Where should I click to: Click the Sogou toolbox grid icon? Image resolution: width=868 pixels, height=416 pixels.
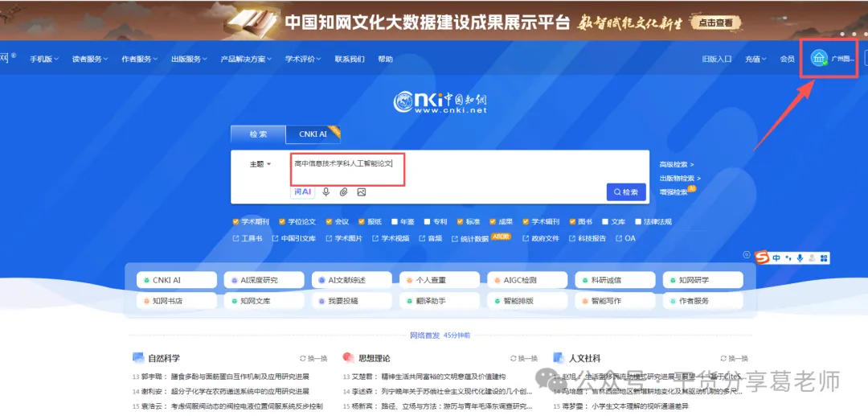pos(824,258)
